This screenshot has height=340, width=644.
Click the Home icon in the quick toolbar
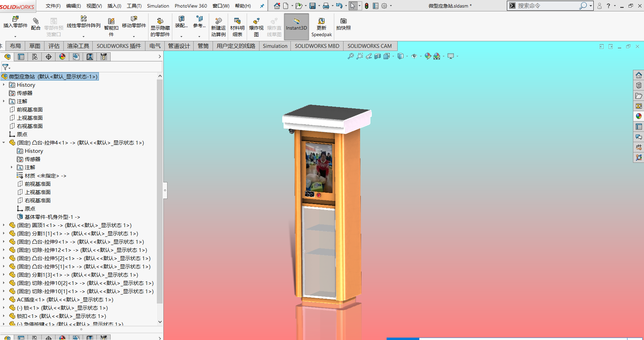(277, 6)
